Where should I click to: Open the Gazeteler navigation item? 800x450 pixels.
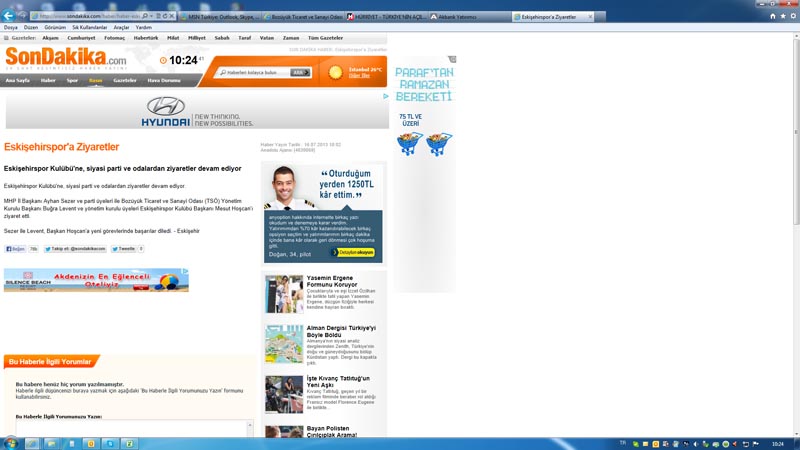tap(124, 81)
